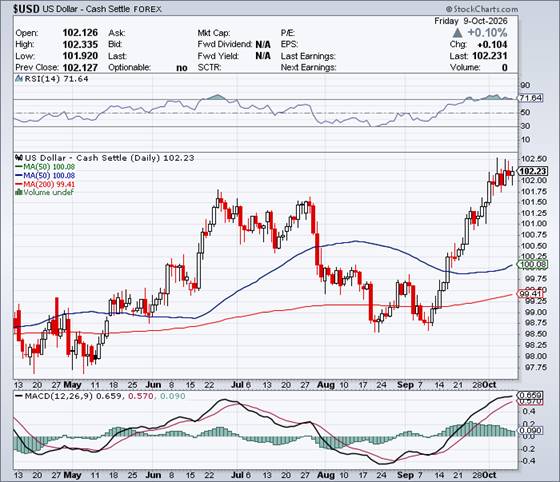
Task: Click the MA(200) price tag 99.41
Action: [x=530, y=293]
